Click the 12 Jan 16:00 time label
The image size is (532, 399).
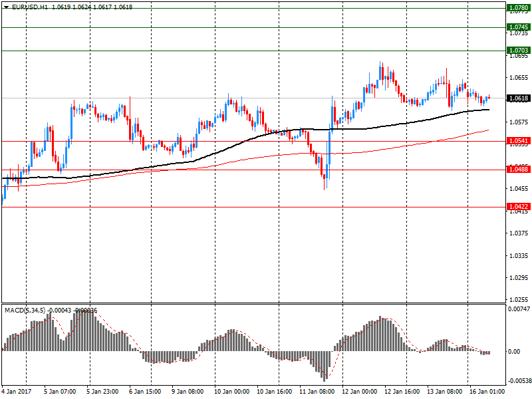click(402, 392)
